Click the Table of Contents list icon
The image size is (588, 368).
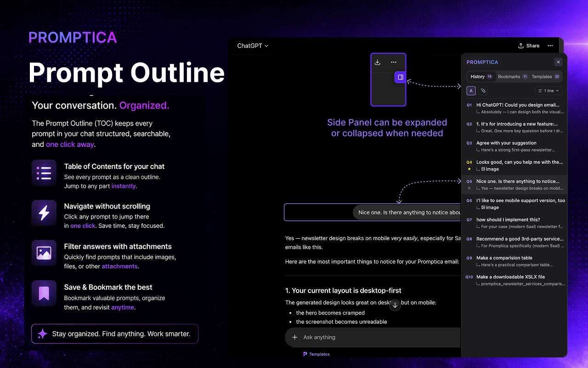(x=44, y=173)
